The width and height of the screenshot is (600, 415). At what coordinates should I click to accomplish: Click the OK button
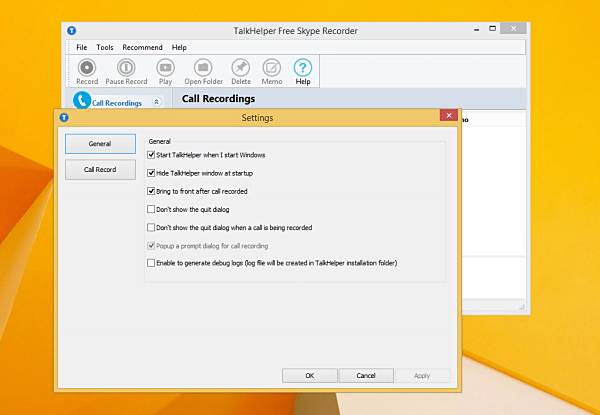(310, 376)
